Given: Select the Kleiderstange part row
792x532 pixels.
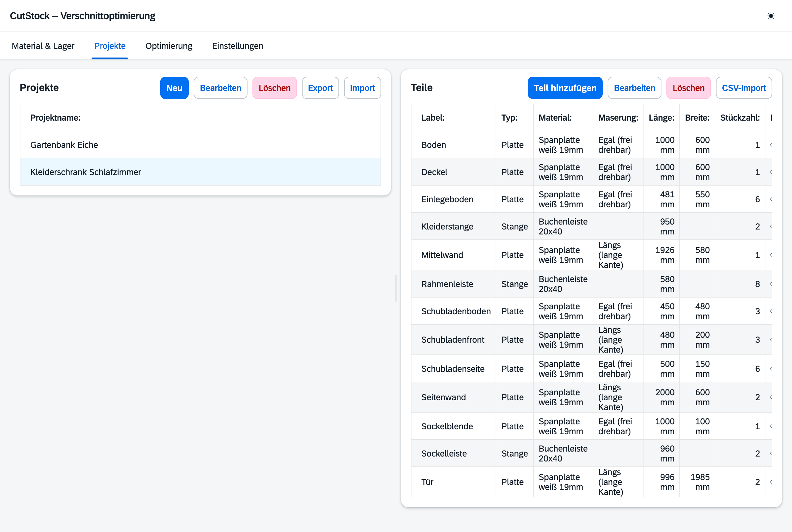Looking at the screenshot, I should click(x=592, y=227).
